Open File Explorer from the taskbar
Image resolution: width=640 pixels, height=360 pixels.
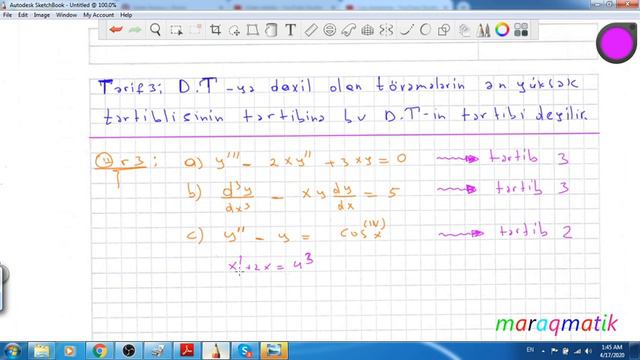[x=41, y=351]
